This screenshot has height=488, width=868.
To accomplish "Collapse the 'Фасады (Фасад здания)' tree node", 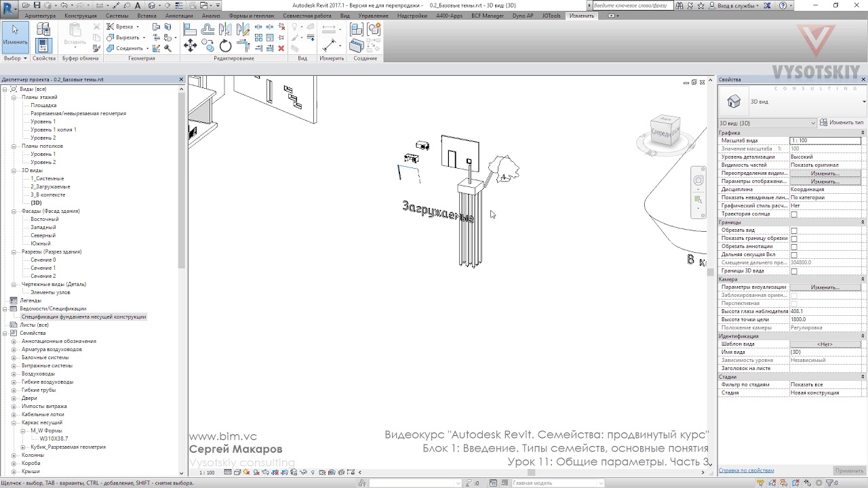I will (x=14, y=211).
